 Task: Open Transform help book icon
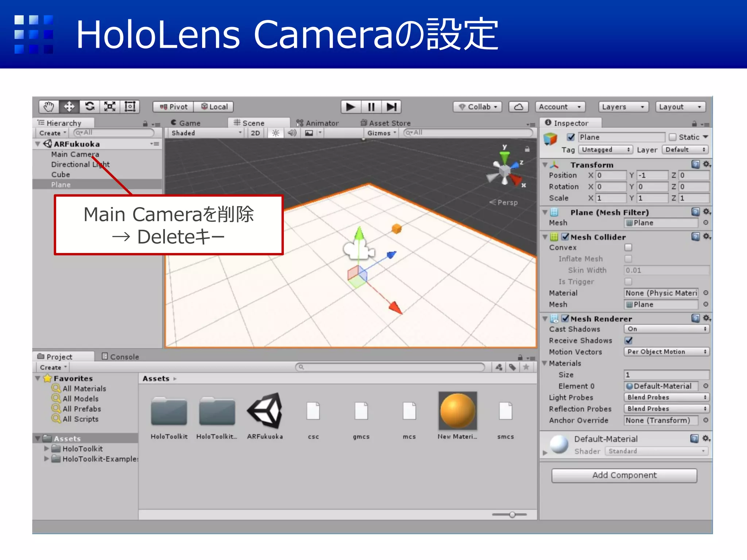pos(696,164)
